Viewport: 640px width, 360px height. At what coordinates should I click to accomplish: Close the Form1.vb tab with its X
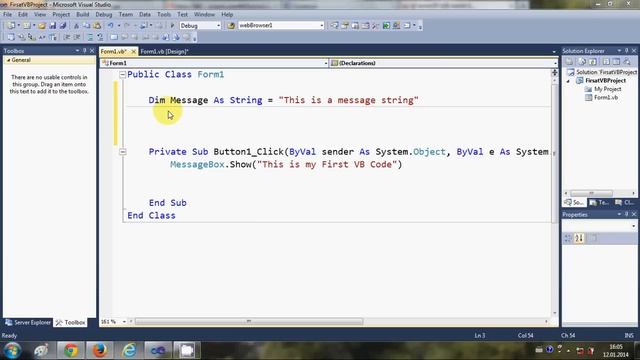133,52
